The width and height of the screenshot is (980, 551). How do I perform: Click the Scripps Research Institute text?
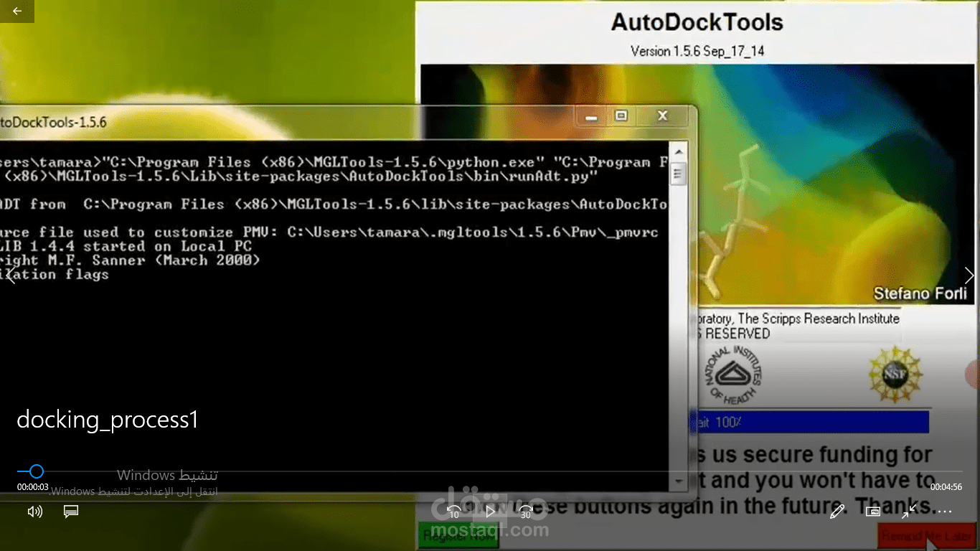tap(819, 319)
